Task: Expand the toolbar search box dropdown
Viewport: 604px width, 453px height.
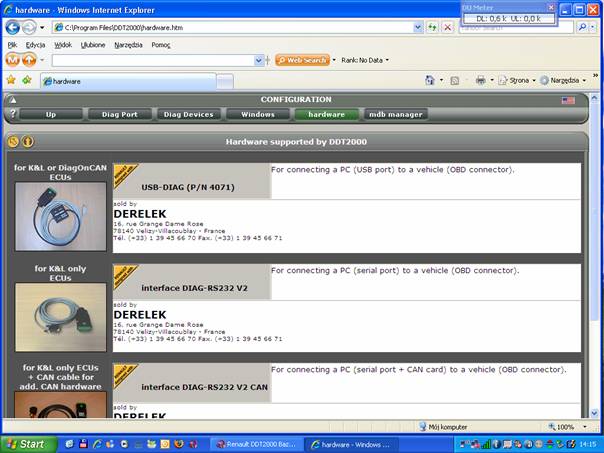Action: point(259,60)
